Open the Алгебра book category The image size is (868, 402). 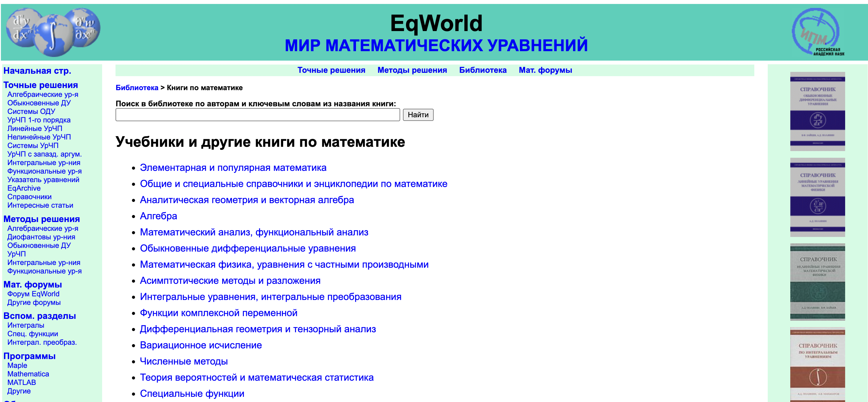point(158,216)
